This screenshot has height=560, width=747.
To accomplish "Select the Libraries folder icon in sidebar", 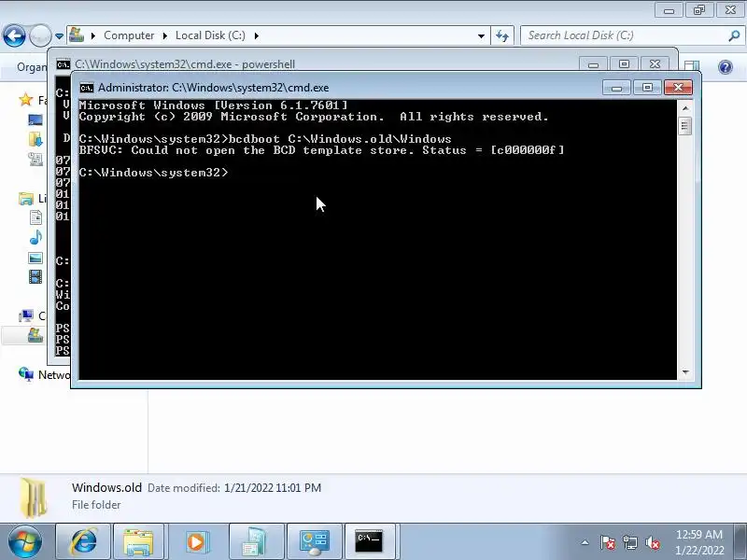I will pos(26,198).
